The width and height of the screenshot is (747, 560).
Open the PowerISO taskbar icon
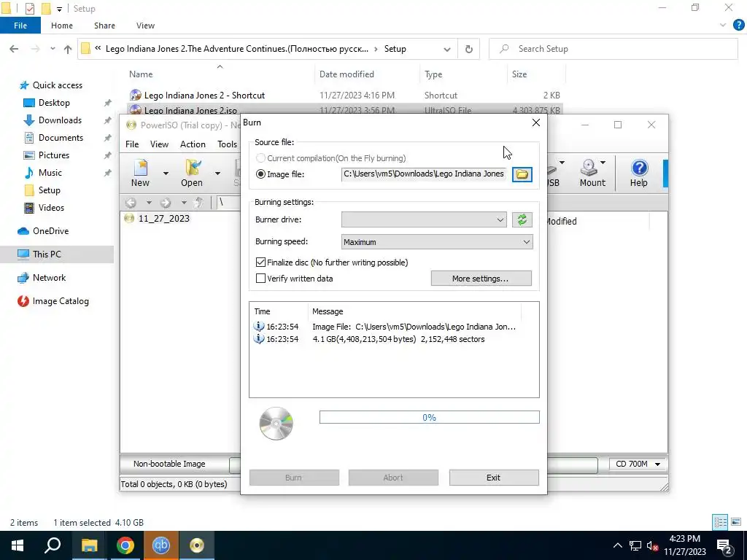(197, 545)
